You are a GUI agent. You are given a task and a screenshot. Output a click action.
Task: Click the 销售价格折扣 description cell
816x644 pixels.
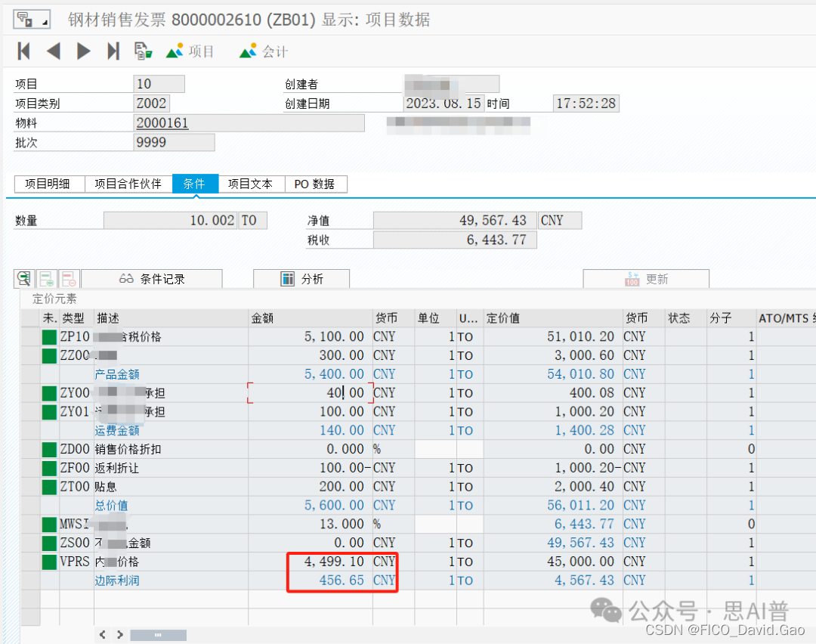171,449
